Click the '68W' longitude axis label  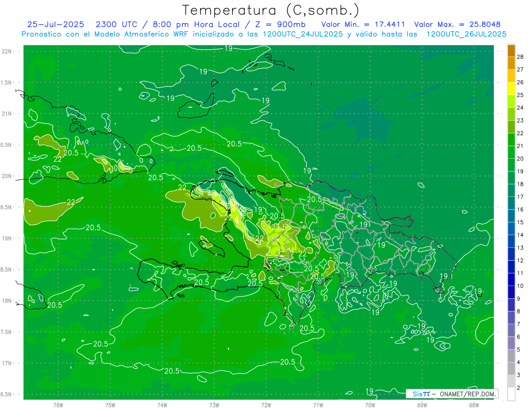(474, 405)
